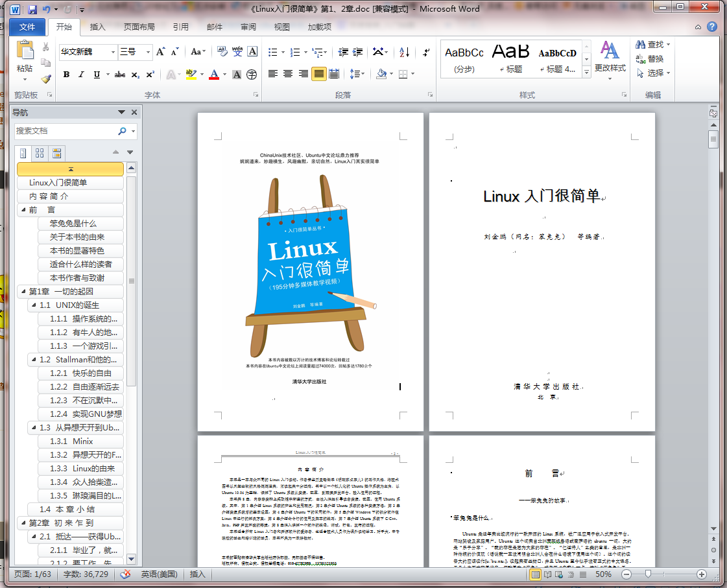727x588 pixels.
Task: Apply red font color swatch
Action: click(x=214, y=75)
